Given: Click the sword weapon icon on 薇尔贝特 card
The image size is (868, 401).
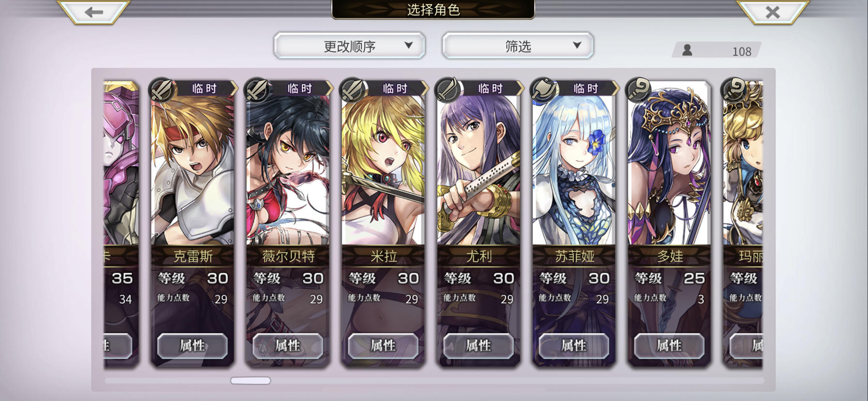Looking at the screenshot, I should tap(257, 89).
